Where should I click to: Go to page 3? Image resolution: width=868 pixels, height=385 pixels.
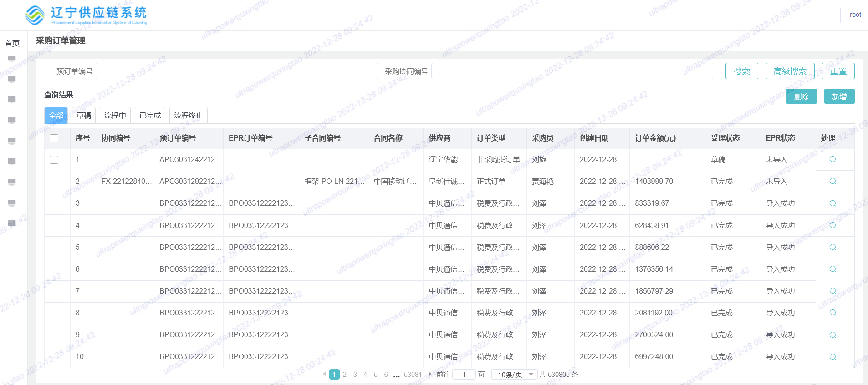[x=355, y=375]
